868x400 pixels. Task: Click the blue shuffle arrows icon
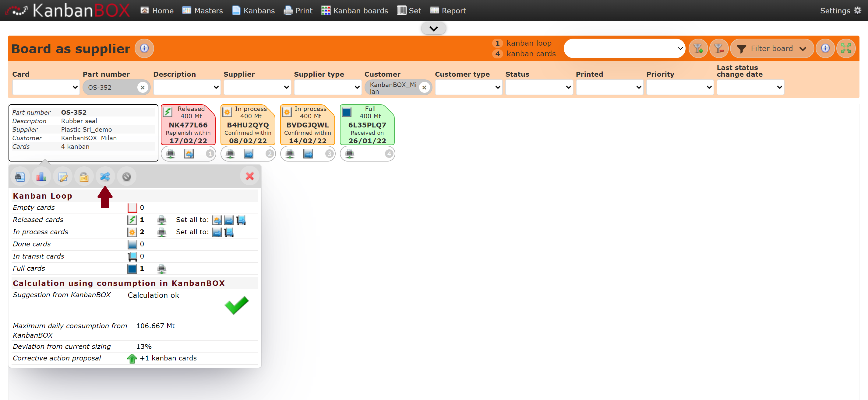coord(105,176)
